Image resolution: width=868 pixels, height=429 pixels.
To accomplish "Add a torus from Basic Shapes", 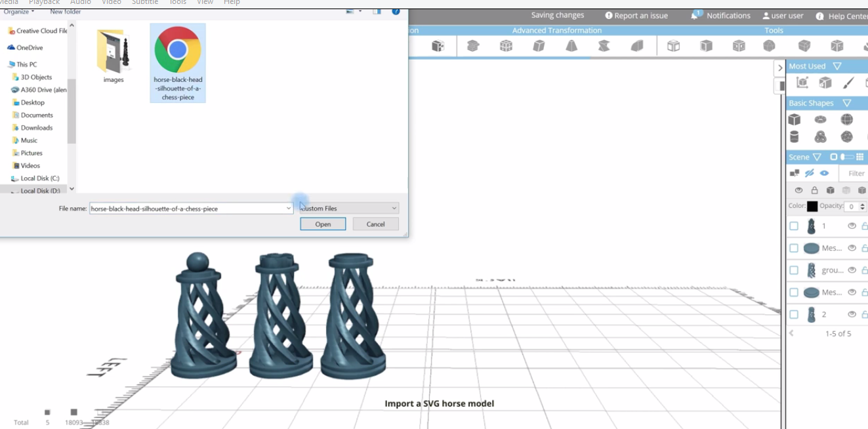I will coord(820,119).
